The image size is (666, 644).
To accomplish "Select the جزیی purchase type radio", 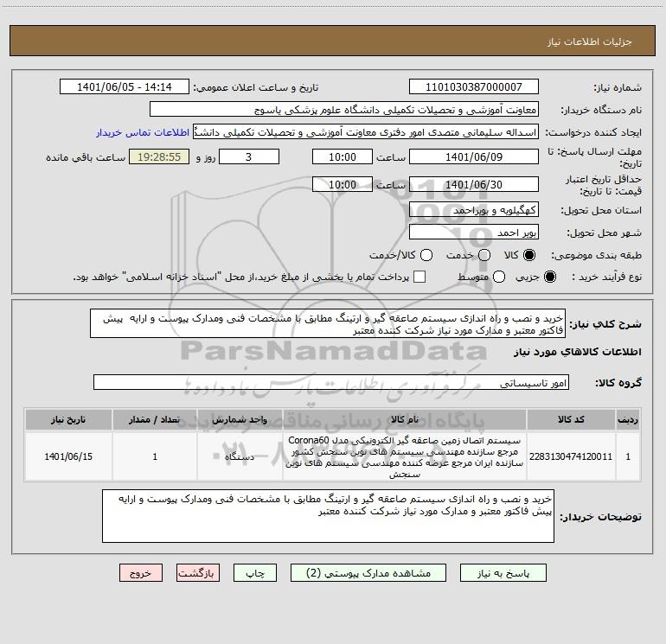I will pyautogui.click(x=549, y=277).
